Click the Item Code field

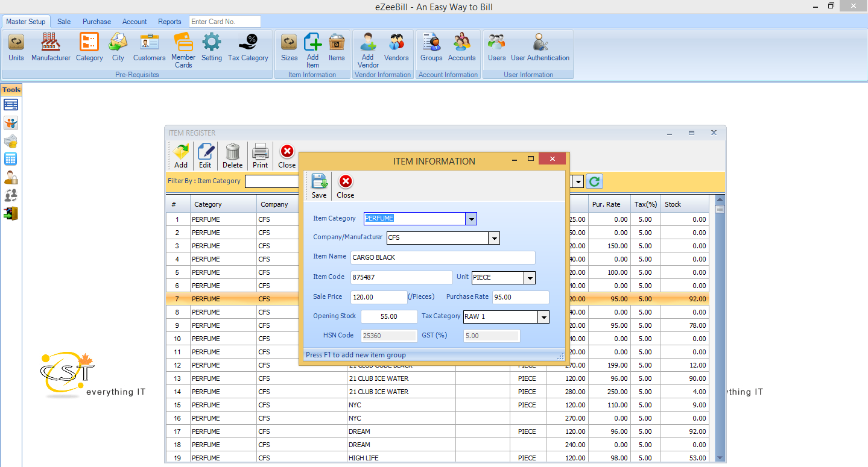401,277
